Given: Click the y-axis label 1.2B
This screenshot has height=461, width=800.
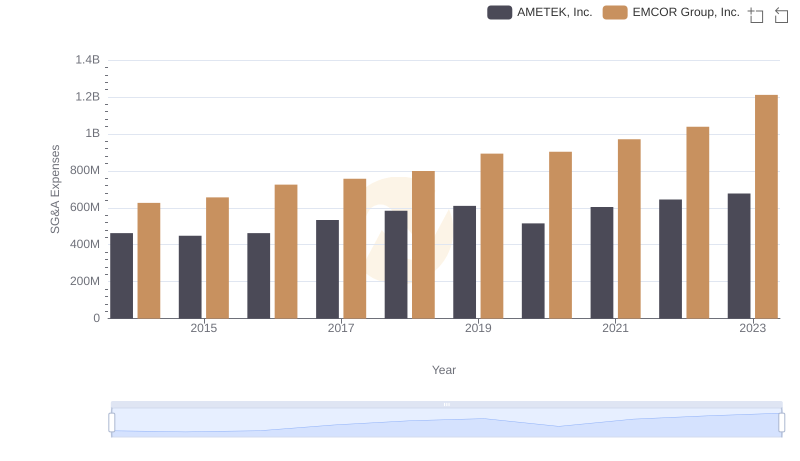Looking at the screenshot, I should click(x=88, y=97).
